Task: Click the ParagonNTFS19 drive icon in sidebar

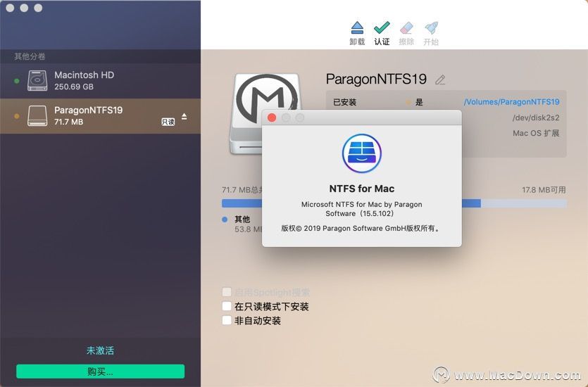Action: point(37,116)
